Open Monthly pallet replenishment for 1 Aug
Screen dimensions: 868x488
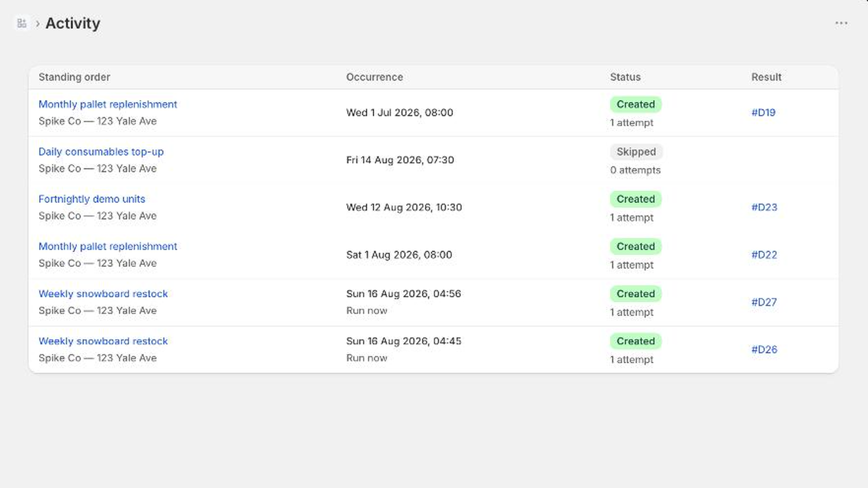point(108,246)
